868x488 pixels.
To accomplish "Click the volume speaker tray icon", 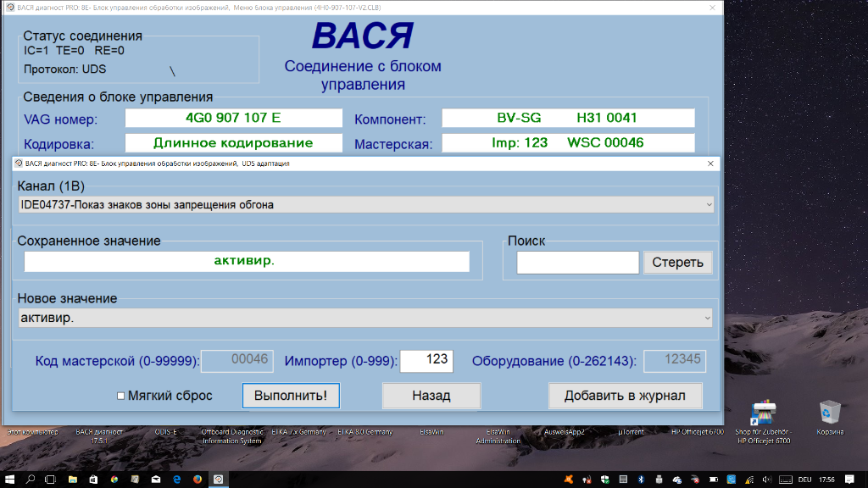I will pos(767,479).
